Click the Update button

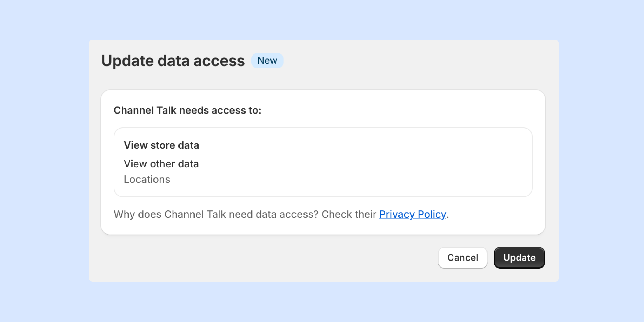coord(519,258)
